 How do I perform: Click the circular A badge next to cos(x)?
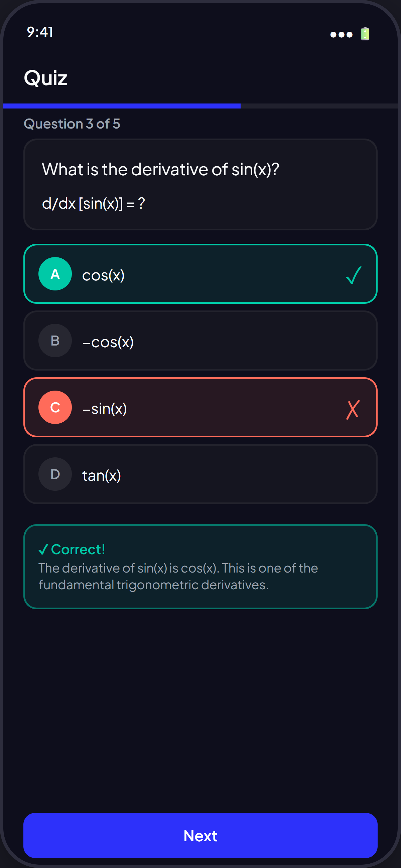click(55, 274)
